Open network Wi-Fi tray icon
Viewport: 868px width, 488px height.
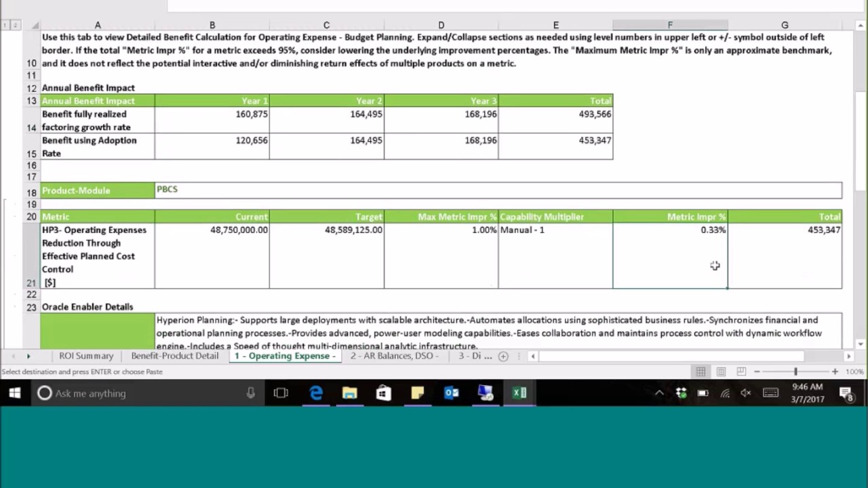(x=725, y=393)
